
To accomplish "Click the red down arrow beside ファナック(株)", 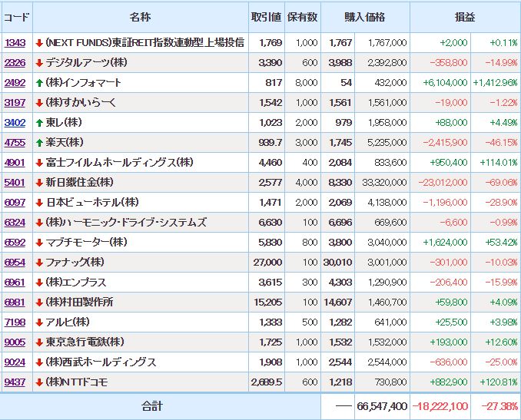I will pyautogui.click(x=39, y=263).
